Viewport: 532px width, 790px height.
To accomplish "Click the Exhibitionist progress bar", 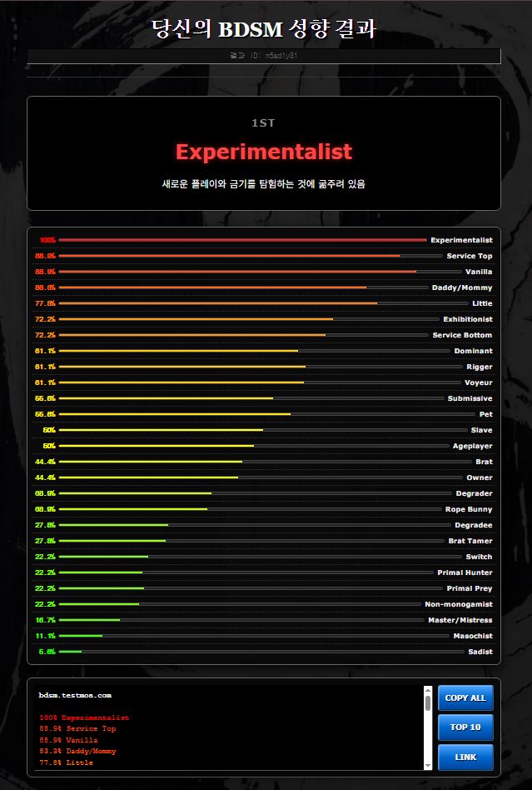I will 248,319.
